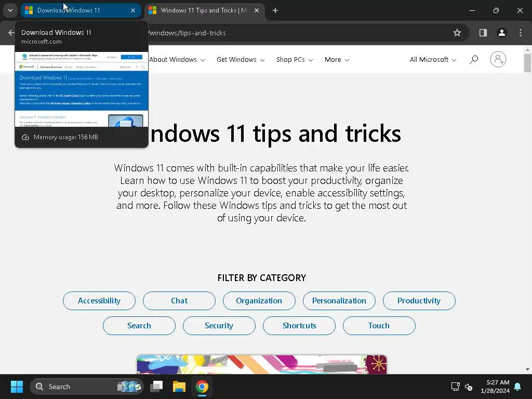
Task: Open the notifications bell icon
Action: pos(518,387)
